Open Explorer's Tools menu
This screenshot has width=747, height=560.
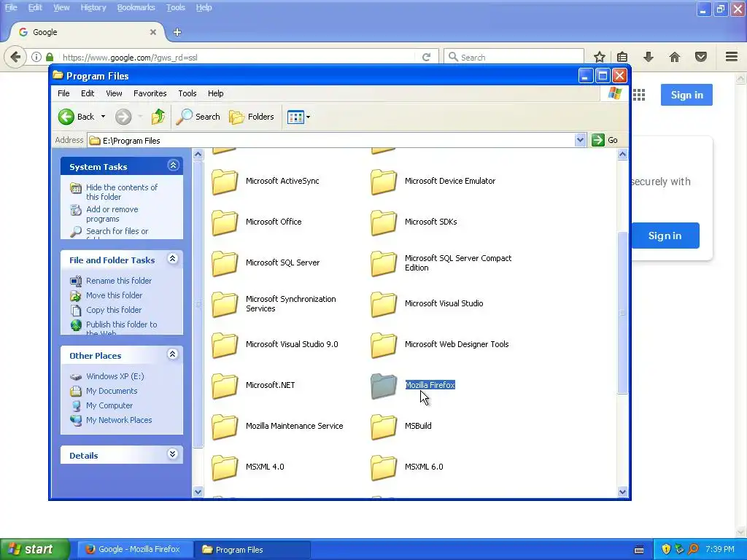tap(187, 93)
